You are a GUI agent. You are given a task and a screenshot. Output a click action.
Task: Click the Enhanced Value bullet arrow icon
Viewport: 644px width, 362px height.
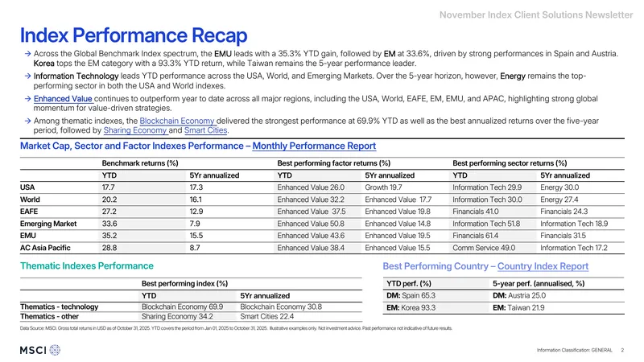[x=27, y=99]
